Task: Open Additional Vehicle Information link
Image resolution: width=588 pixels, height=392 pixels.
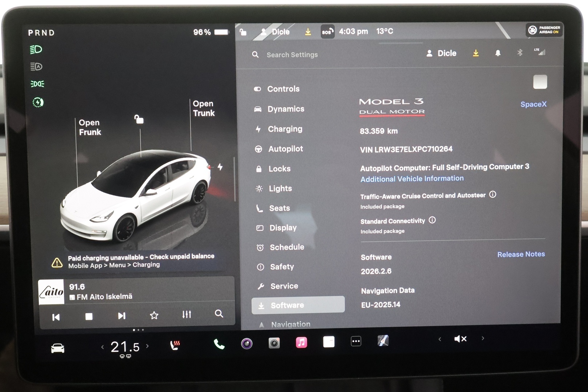Action: 412,179
